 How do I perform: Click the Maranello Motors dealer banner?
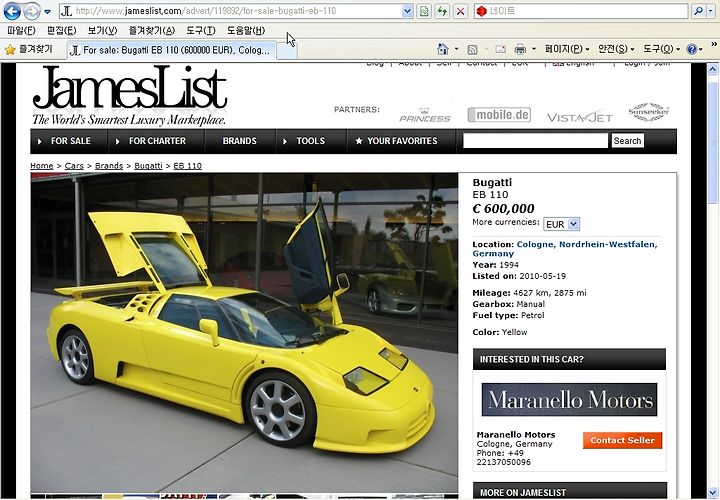tap(569, 399)
